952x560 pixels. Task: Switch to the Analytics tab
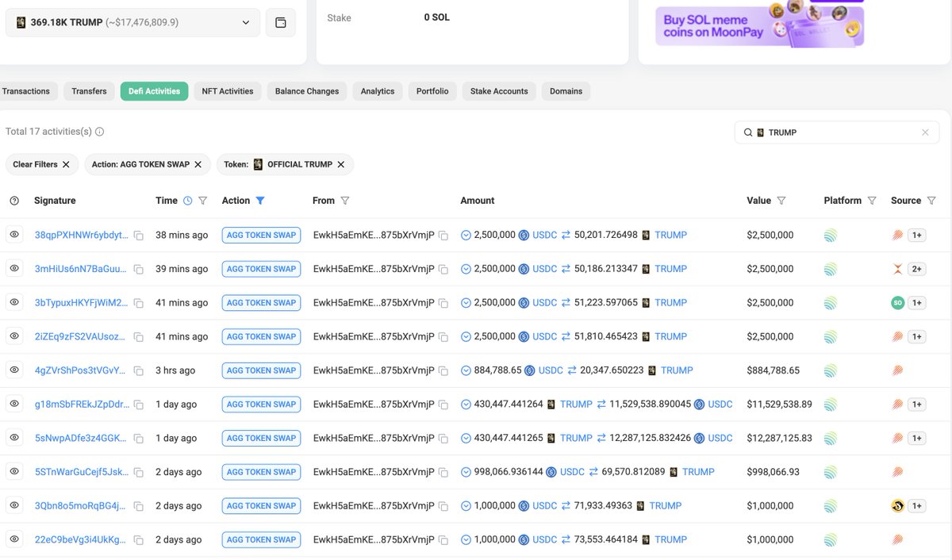click(x=378, y=91)
